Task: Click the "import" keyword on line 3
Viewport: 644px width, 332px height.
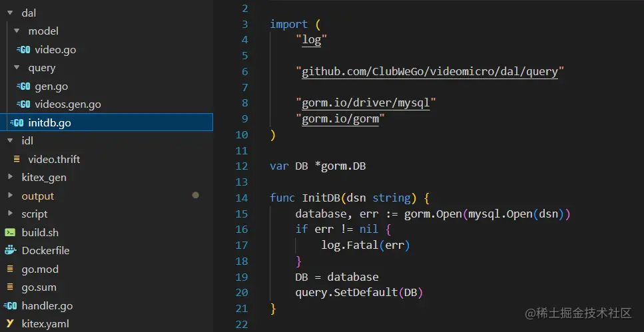Action: 289,24
